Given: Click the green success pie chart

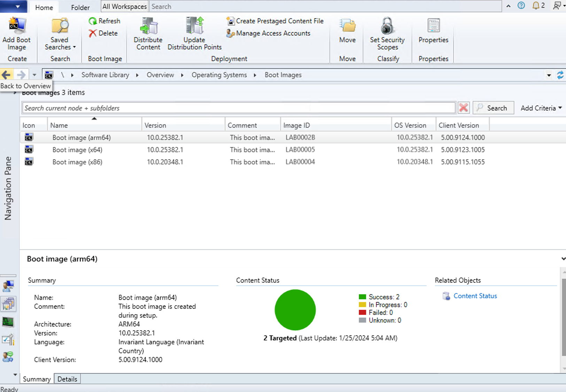Looking at the screenshot, I should (295, 310).
